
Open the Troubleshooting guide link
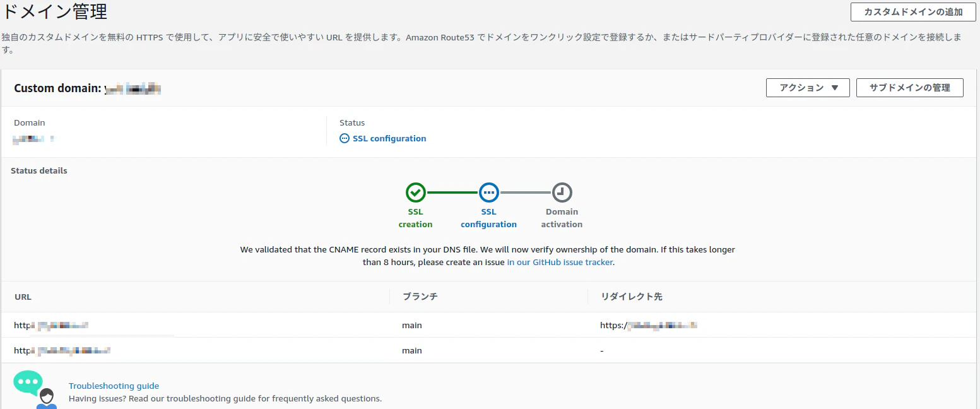coord(114,386)
